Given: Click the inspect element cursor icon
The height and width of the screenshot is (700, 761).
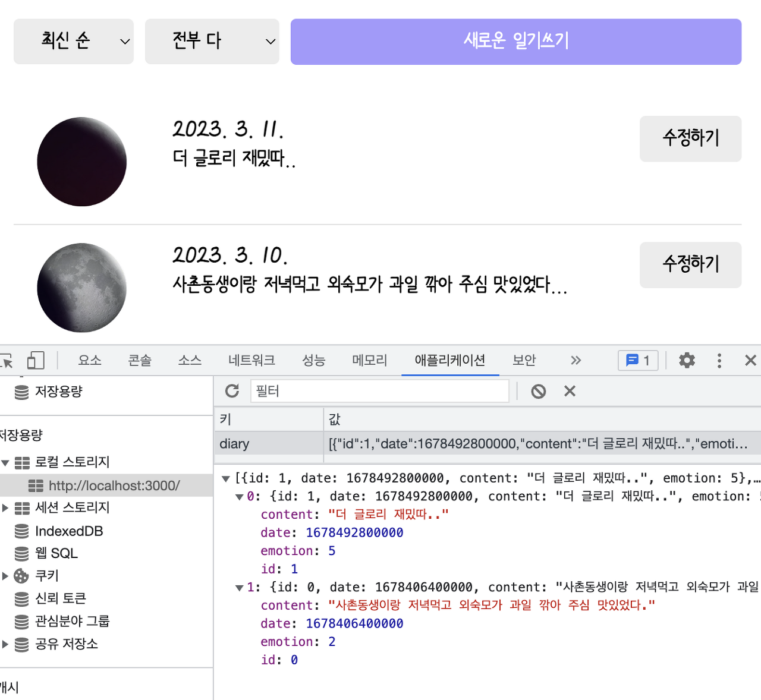Looking at the screenshot, I should (x=7, y=360).
